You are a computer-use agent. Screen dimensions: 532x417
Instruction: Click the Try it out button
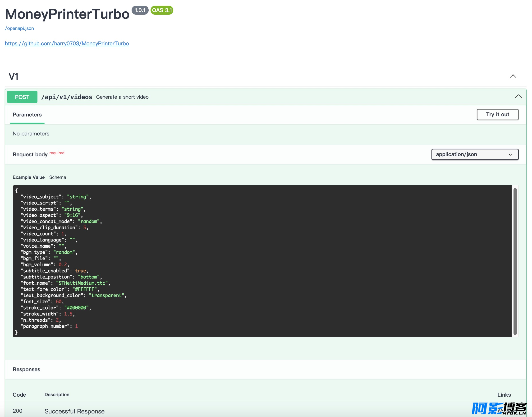[498, 115]
